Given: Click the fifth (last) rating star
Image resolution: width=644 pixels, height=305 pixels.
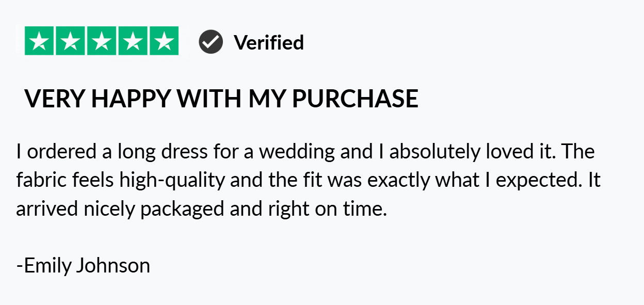Looking at the screenshot, I should pyautogui.click(x=164, y=41).
